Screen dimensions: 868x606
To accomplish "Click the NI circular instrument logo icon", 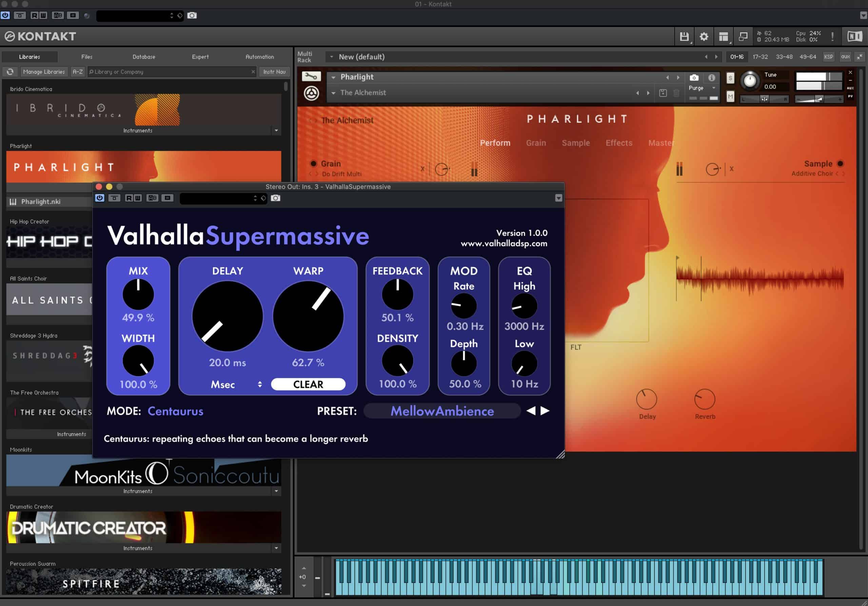I will pyautogui.click(x=311, y=93).
